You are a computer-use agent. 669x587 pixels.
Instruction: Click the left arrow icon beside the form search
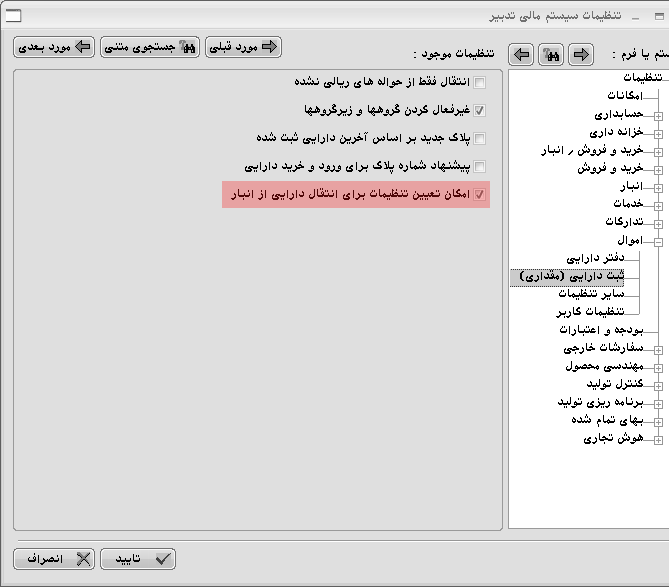[521, 54]
